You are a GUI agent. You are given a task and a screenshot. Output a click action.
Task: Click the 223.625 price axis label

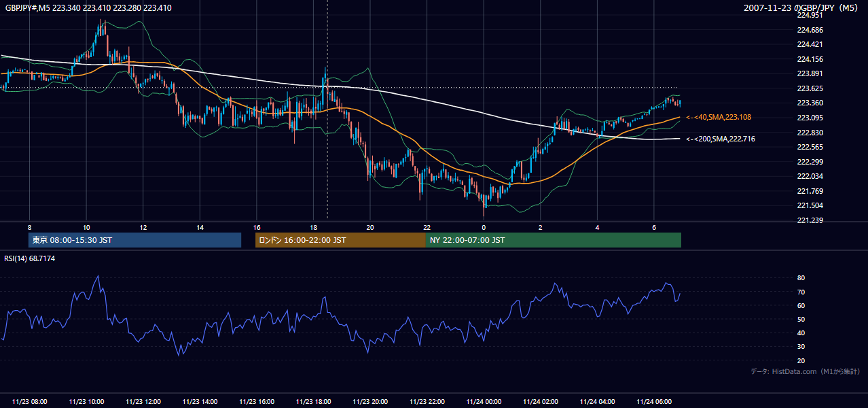810,88
